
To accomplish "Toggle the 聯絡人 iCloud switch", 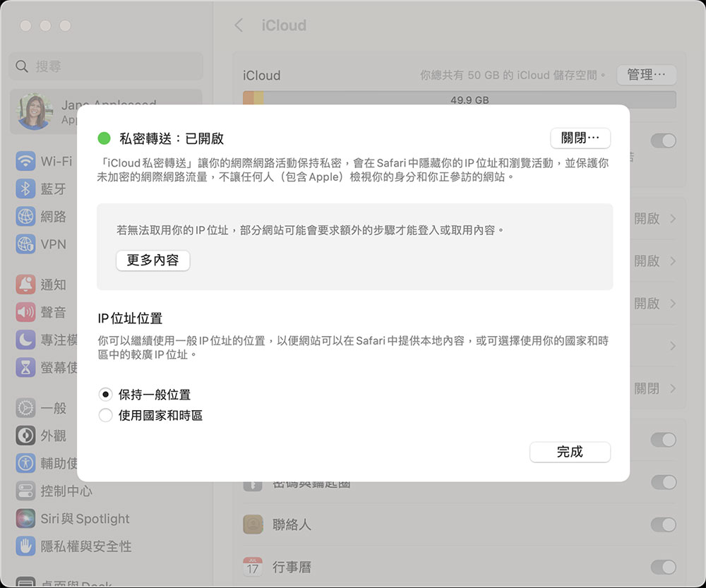I will pos(663,524).
